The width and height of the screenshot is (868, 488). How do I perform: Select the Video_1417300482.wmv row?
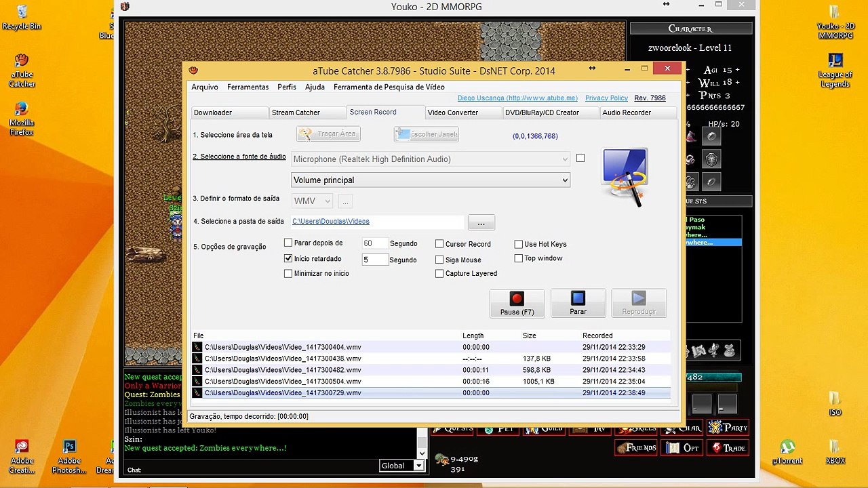tap(431, 370)
